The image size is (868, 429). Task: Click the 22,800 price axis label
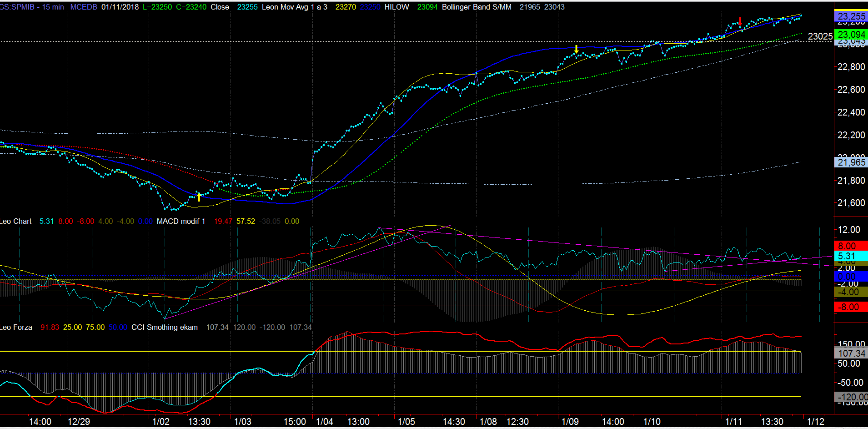tap(851, 67)
